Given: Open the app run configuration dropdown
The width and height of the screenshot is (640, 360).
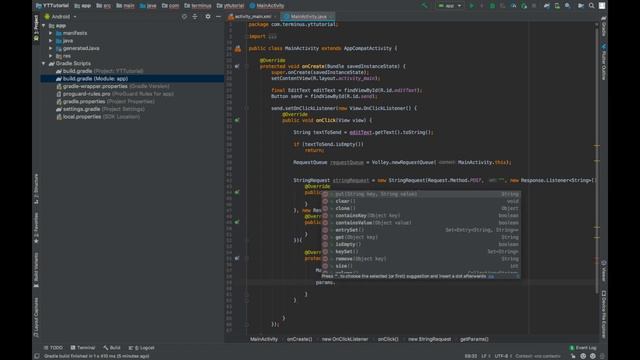Looking at the screenshot, I should (x=449, y=6).
